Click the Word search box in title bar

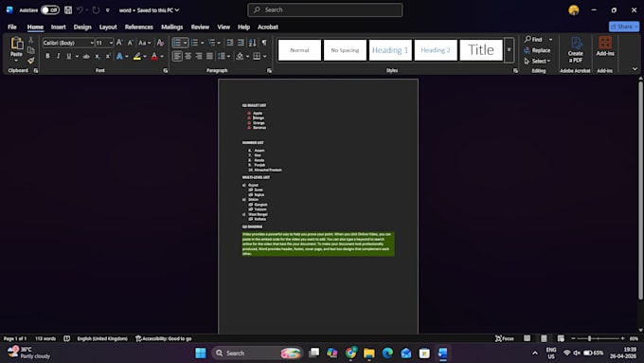[x=325, y=9]
